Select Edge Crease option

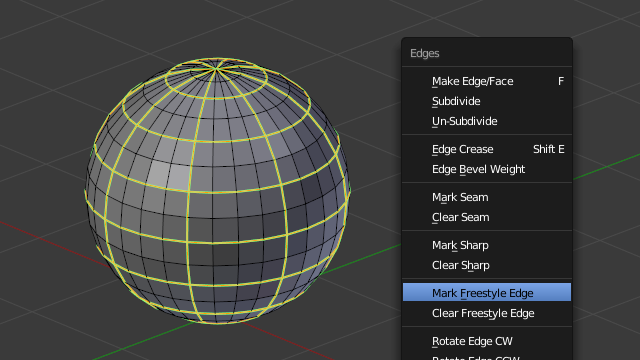487,149
